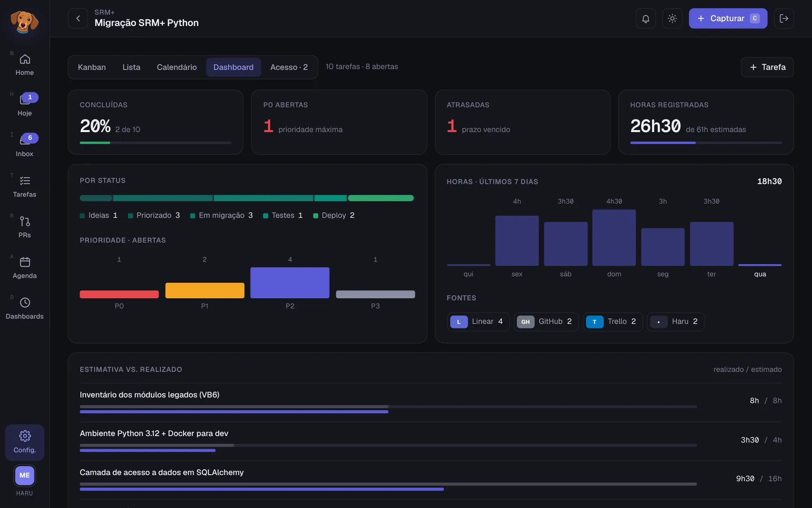Open the Horas Registradas card
Screen dimensions: 812x508
point(706,122)
